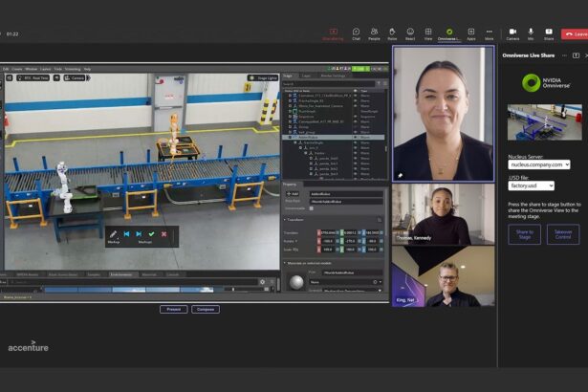Viewport: 588px width, 392px height.
Task: Open the Omniverse Live app icon
Action: pyautogui.click(x=449, y=33)
